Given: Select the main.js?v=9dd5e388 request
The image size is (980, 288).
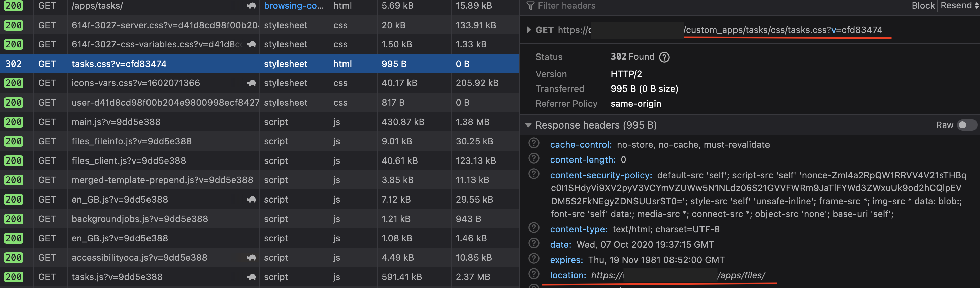Looking at the screenshot, I should [x=259, y=122].
